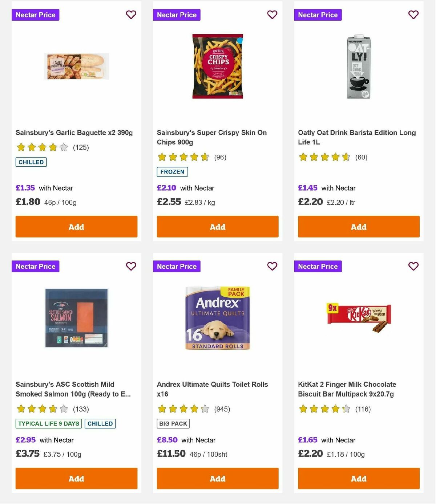Image resolution: width=436 pixels, height=504 pixels.
Task: Click the Nectar Price badge on KitKat
Action: pyautogui.click(x=318, y=266)
